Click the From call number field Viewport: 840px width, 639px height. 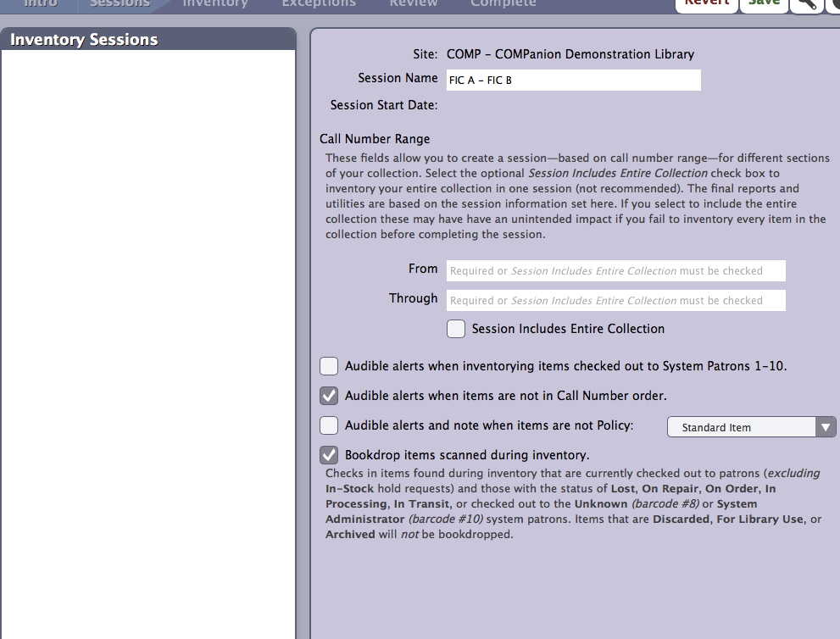coord(616,270)
